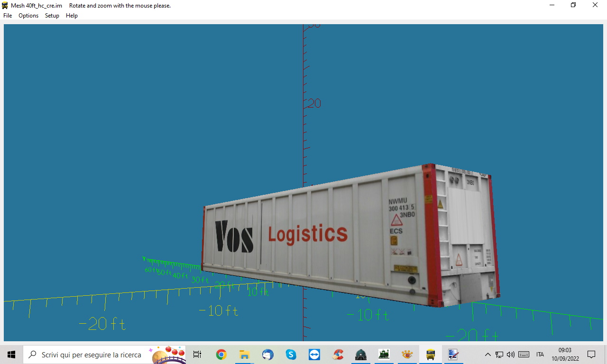Image resolution: width=607 pixels, height=364 pixels.
Task: Switch ITA input language indicator
Action: click(x=540, y=355)
